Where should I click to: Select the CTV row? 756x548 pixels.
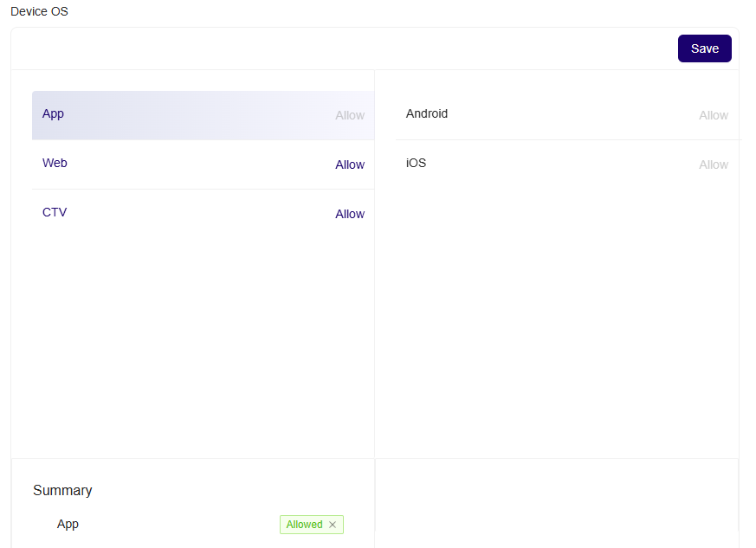pyautogui.click(x=203, y=214)
